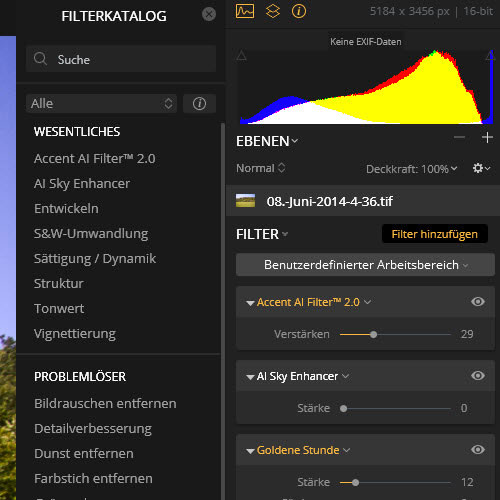Select Tonwert filter
This screenshot has width=500, height=500.
(x=59, y=309)
